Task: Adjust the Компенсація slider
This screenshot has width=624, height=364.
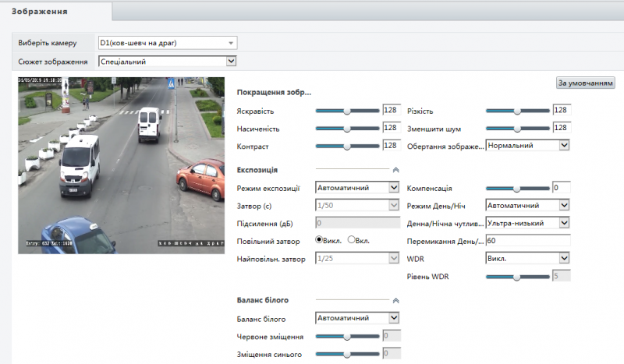Action: pyautogui.click(x=517, y=189)
